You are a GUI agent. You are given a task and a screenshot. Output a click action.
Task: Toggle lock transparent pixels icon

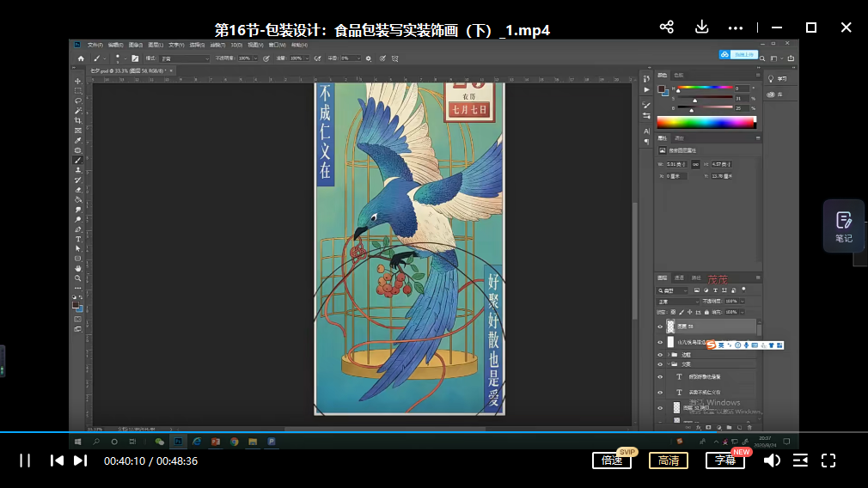[x=673, y=312]
